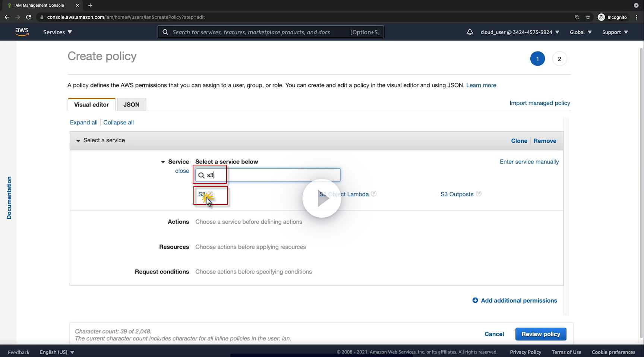Open the Global region dropdown
644x357 pixels.
point(581,32)
